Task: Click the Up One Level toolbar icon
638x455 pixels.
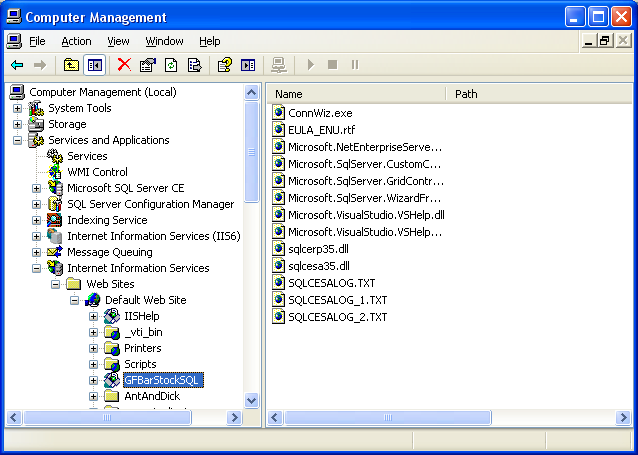Action: [71, 65]
